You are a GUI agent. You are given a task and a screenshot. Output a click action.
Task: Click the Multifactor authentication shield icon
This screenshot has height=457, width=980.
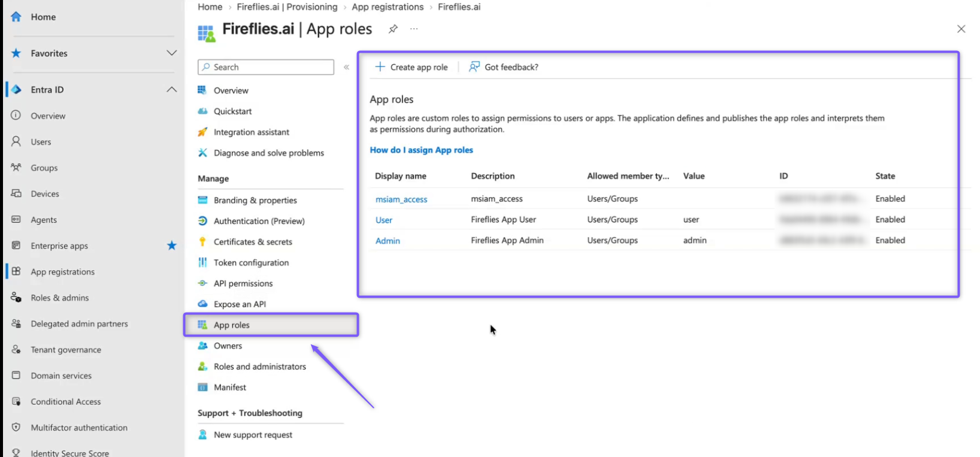pos(16,427)
